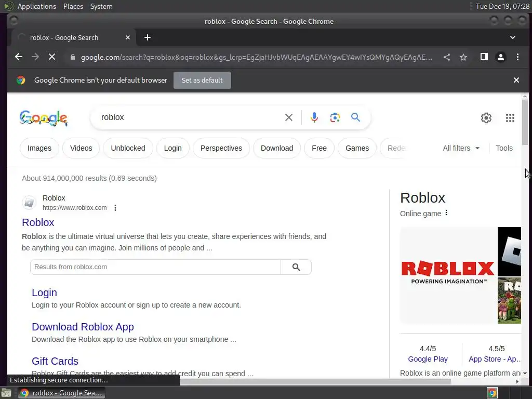Image resolution: width=532 pixels, height=399 pixels.
Task: Open the Login sitelink
Action: pyautogui.click(x=45, y=293)
